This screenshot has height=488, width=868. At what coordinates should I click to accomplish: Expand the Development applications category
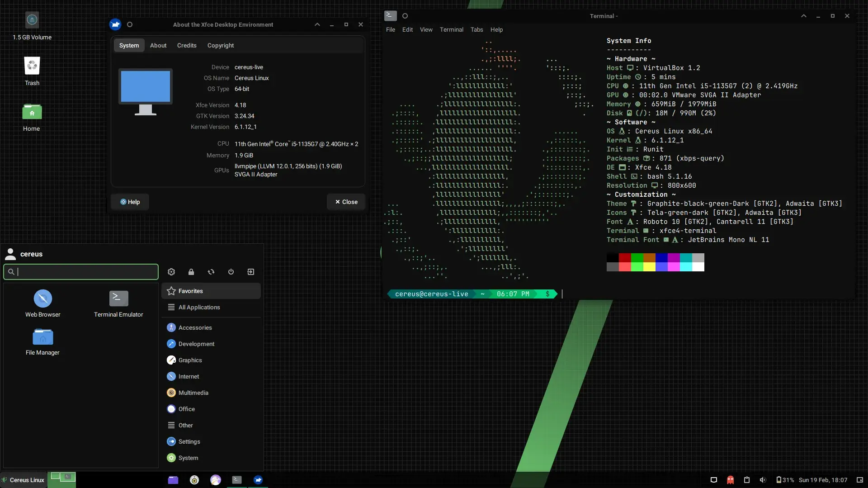pyautogui.click(x=196, y=344)
